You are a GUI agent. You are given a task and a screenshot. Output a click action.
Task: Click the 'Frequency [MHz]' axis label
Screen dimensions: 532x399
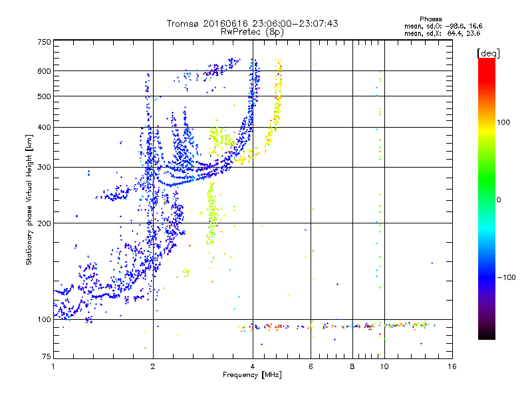click(x=252, y=375)
